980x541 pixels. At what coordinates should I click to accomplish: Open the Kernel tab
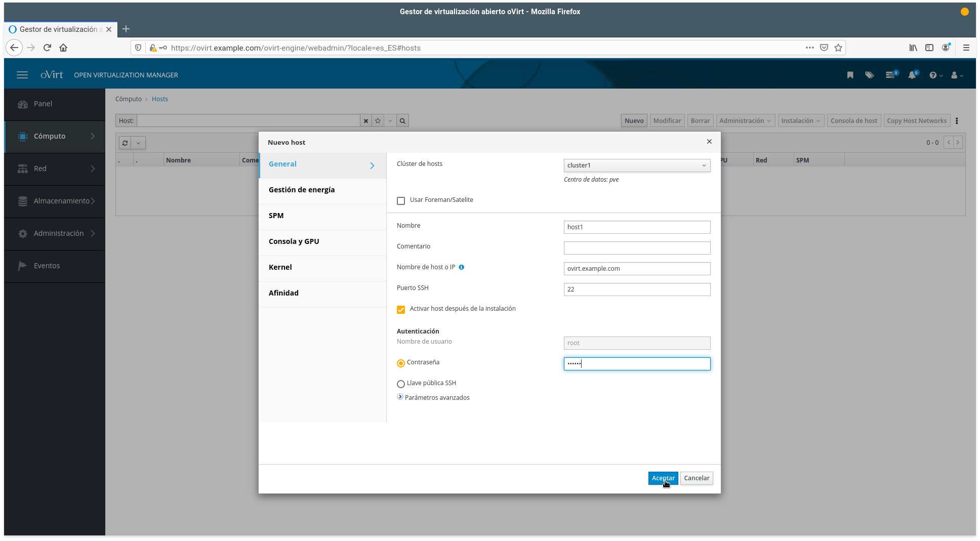click(280, 267)
